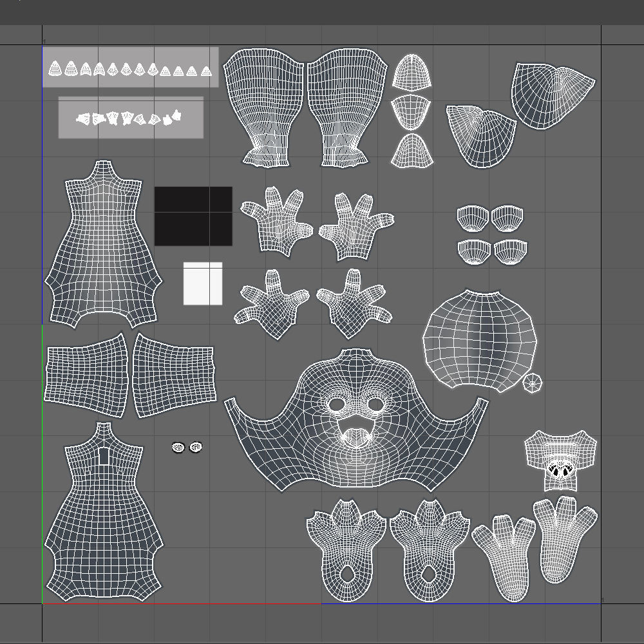Select the left foot shell with oval hole

click(346, 551)
